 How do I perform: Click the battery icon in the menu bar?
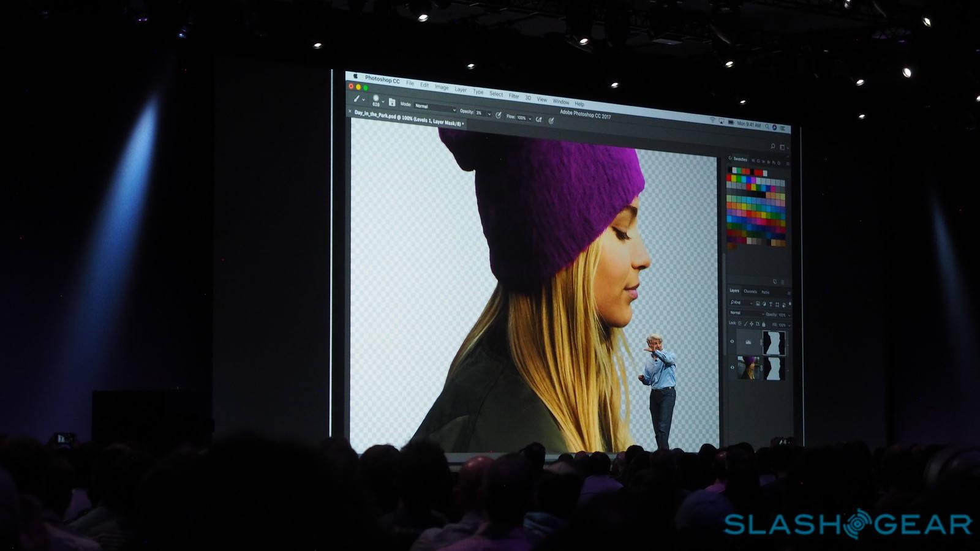click(731, 122)
